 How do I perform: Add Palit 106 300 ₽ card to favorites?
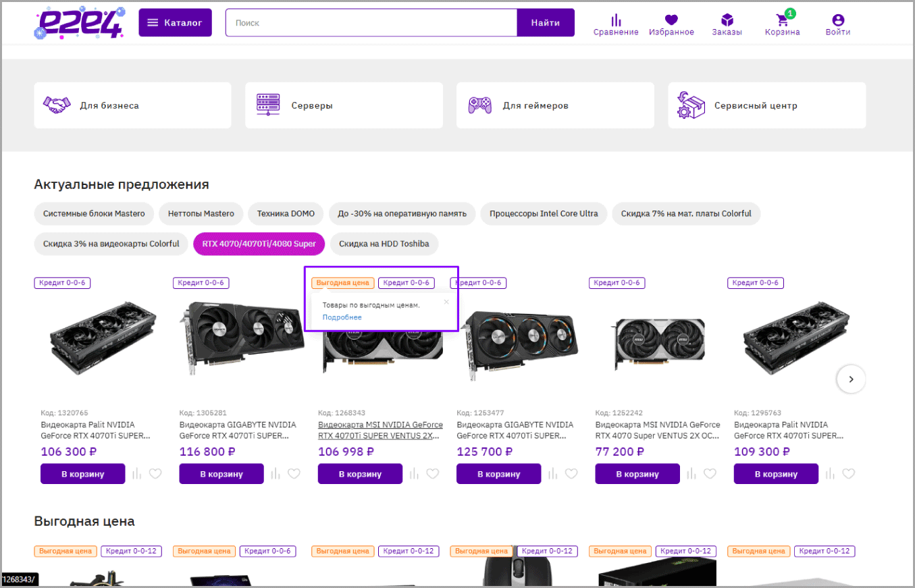coord(155,474)
